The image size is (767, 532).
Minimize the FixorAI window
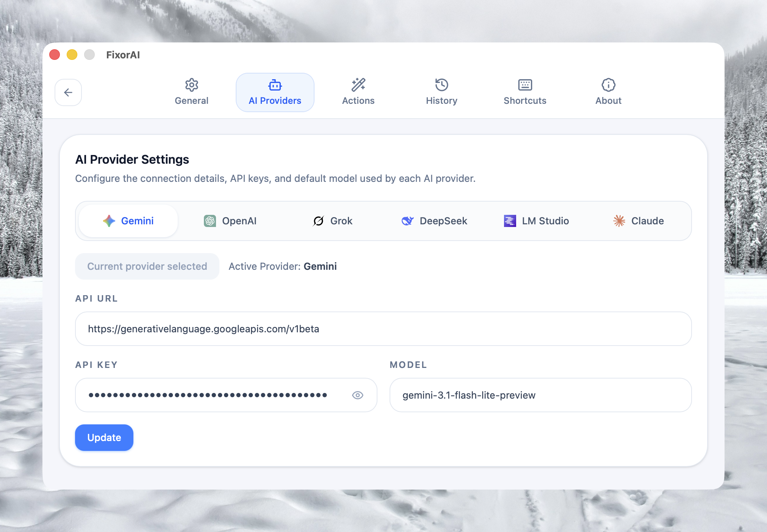coord(72,55)
